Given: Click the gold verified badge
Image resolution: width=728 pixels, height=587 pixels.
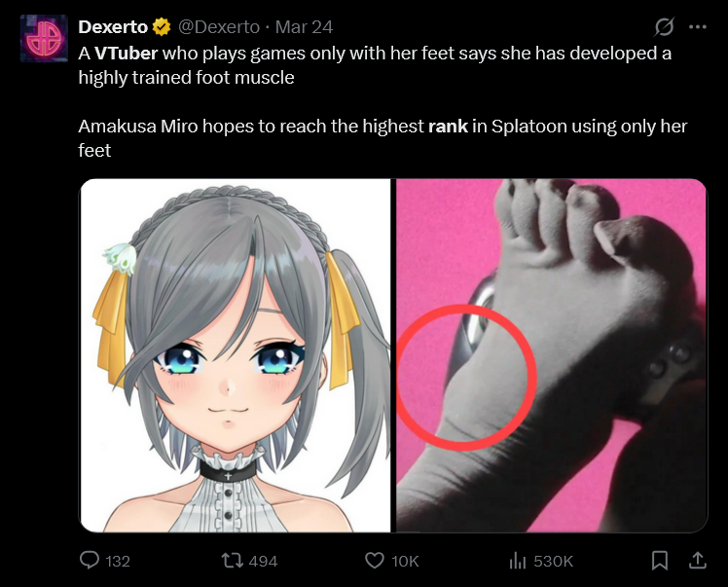Looking at the screenshot, I should click(x=162, y=27).
